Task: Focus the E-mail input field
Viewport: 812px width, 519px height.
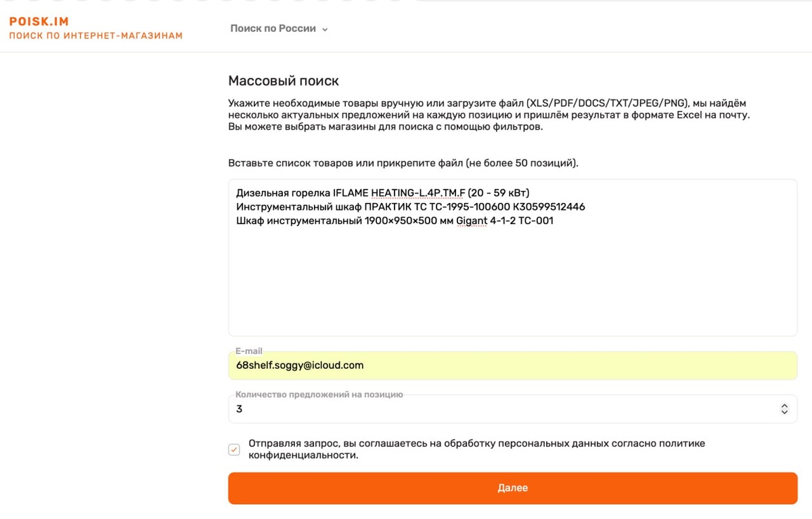Action: 512,365
